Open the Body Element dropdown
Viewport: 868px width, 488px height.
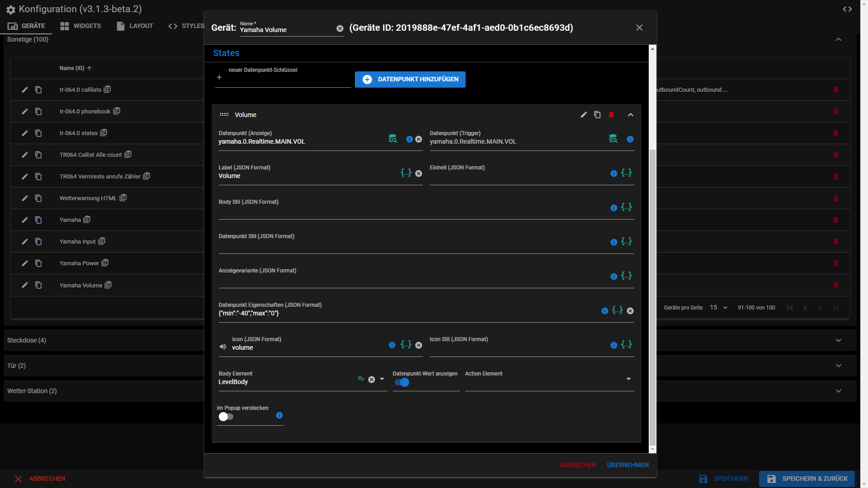pos(382,379)
